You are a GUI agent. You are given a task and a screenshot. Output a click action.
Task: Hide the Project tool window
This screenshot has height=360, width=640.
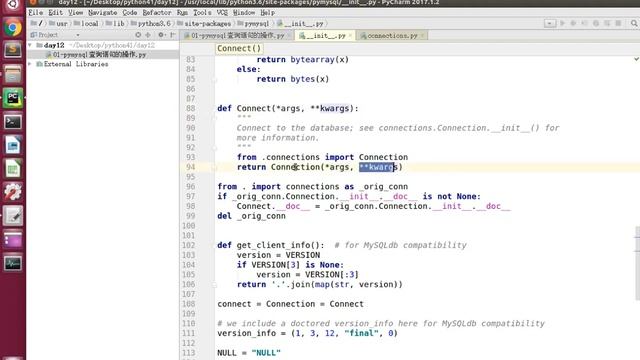[173, 35]
